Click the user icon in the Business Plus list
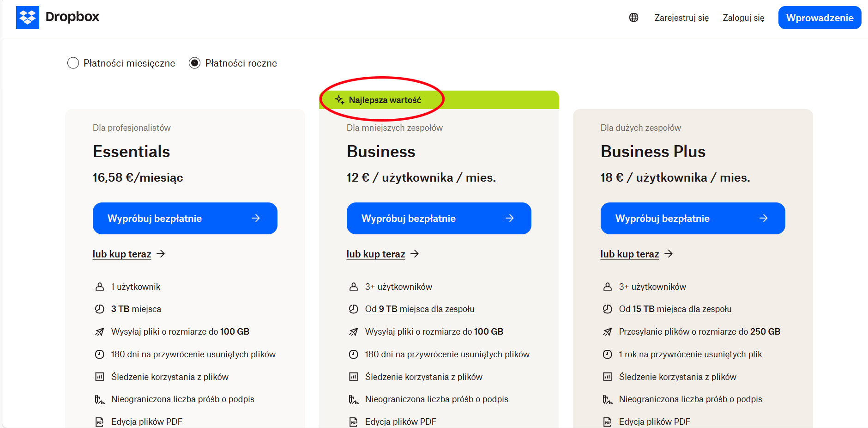868x428 pixels. click(x=608, y=287)
